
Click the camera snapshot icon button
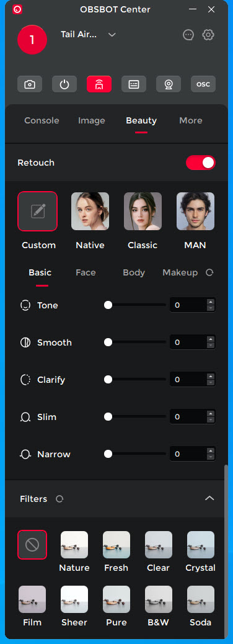tap(30, 84)
